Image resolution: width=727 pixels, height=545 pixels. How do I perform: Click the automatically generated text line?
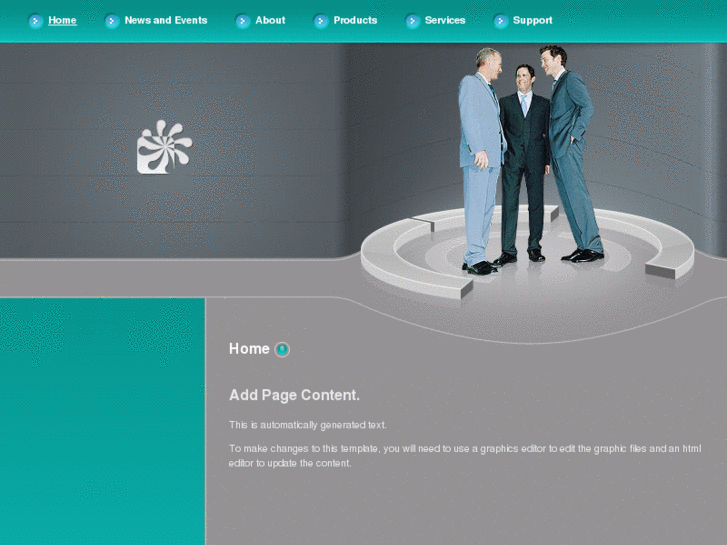tap(308, 425)
